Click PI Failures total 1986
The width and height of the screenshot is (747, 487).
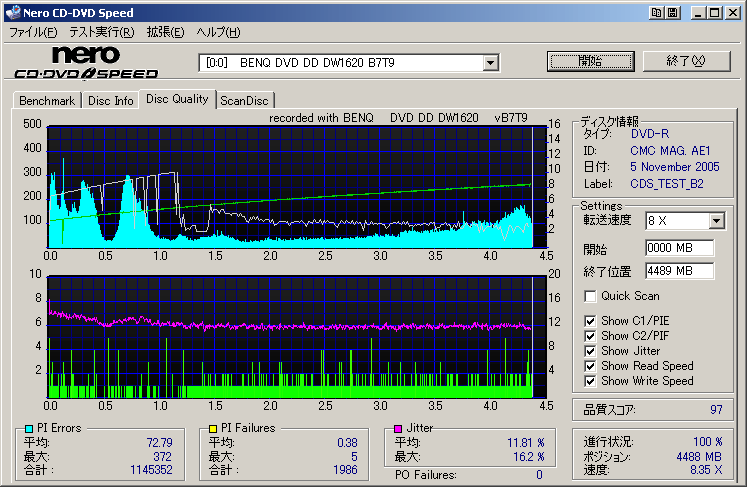tap(345, 470)
